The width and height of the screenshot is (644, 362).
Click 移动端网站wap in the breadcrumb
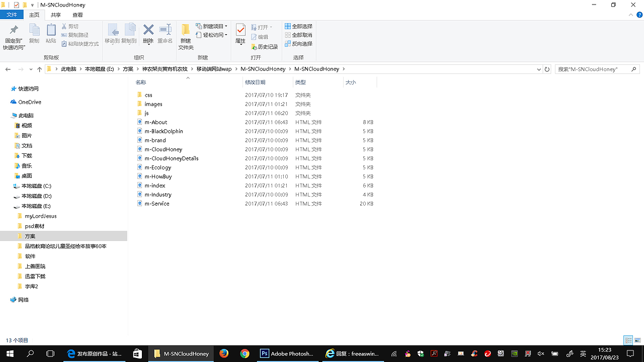(214, 69)
